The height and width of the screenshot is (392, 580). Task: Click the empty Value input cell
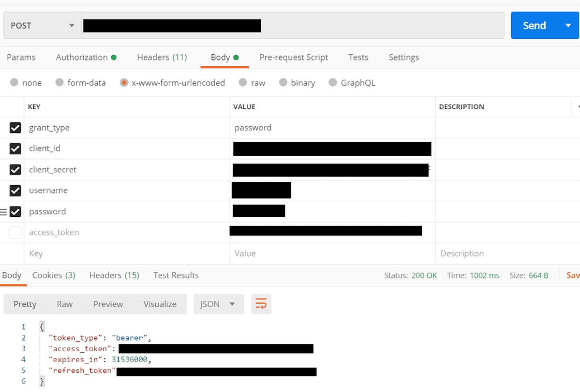[333, 254]
